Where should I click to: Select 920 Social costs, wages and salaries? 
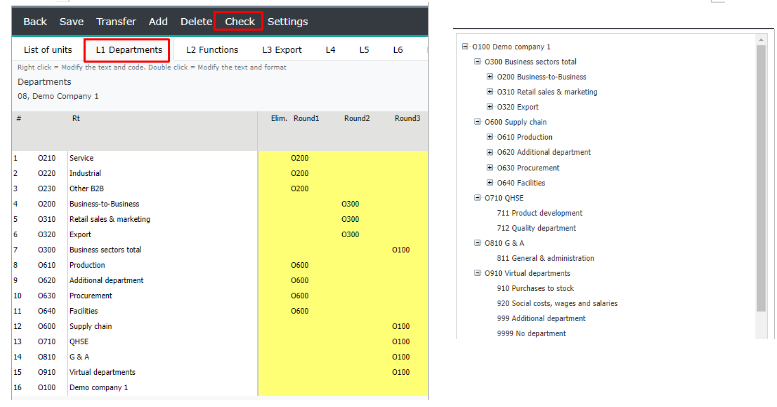point(557,303)
